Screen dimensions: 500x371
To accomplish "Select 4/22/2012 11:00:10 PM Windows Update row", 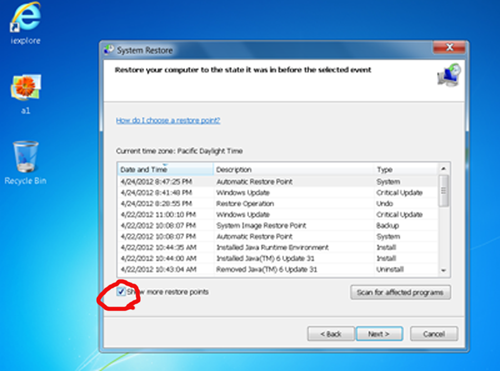I will tap(278, 215).
